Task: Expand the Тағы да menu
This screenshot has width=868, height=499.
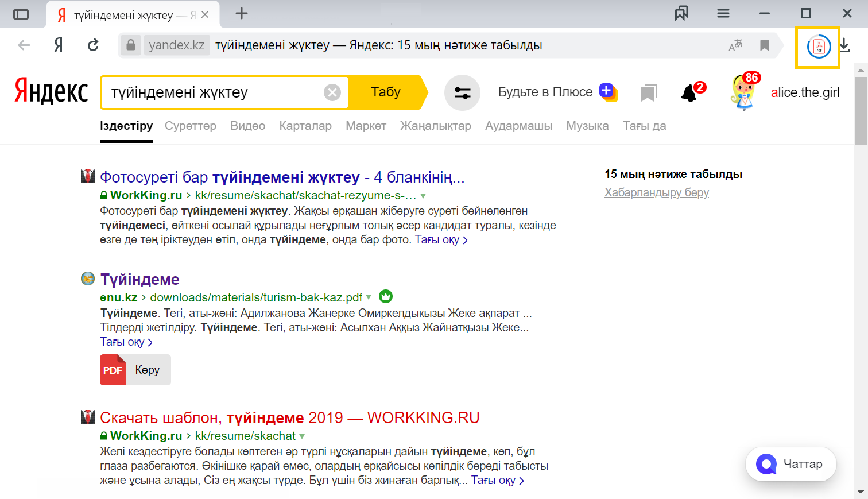Action: click(645, 126)
